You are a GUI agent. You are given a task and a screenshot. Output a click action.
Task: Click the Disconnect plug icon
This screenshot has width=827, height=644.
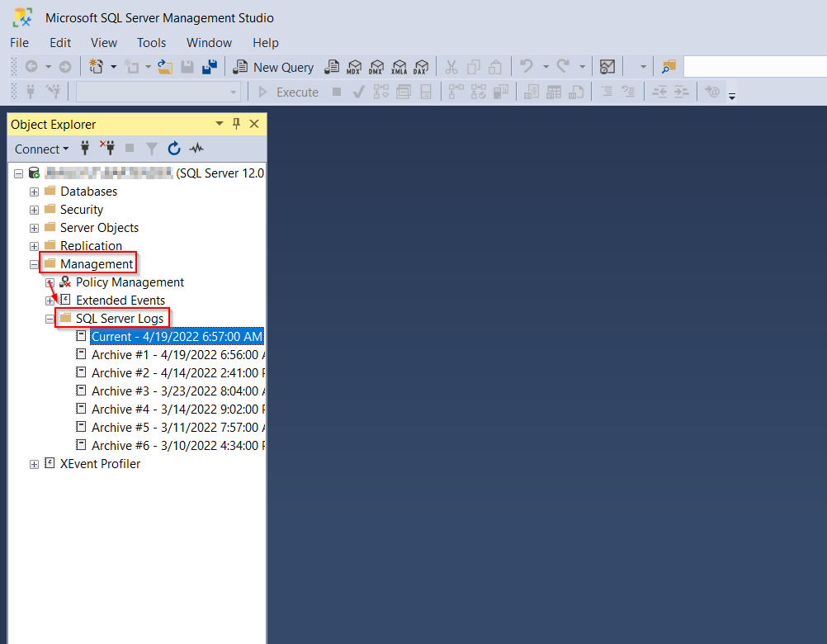(x=107, y=149)
